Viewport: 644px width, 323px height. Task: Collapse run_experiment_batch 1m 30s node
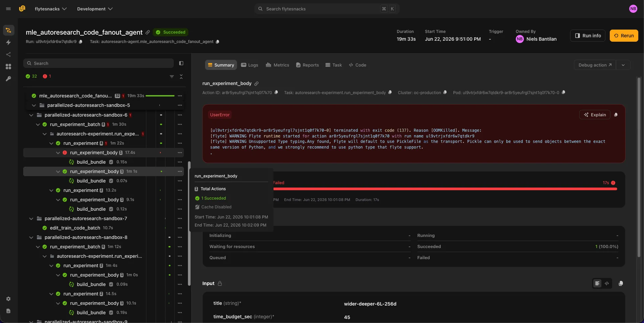38,124
